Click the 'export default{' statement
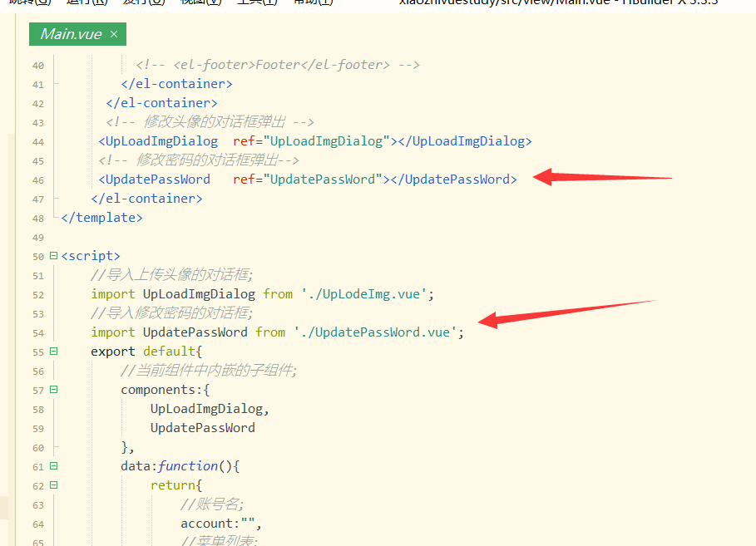Viewport: 756px width, 546px height. click(x=146, y=352)
